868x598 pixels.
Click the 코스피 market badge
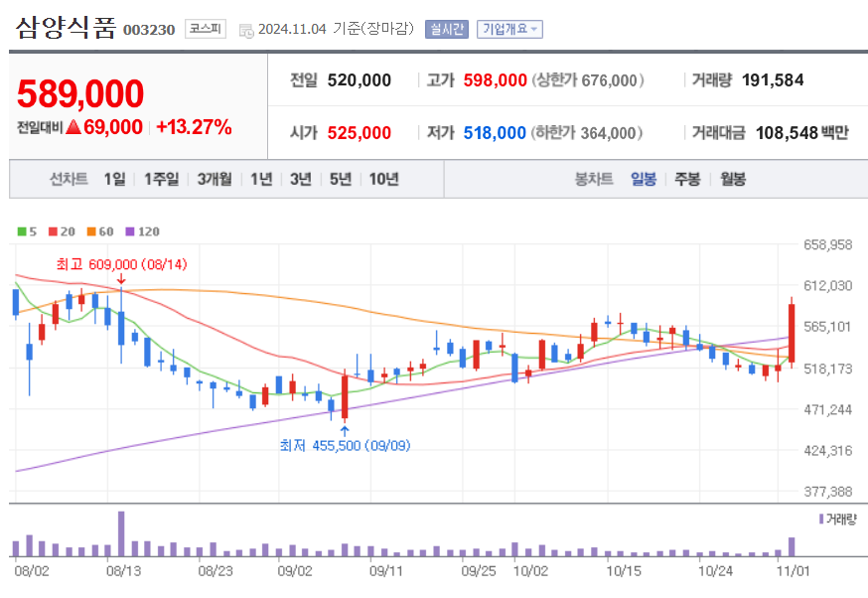coord(206,29)
